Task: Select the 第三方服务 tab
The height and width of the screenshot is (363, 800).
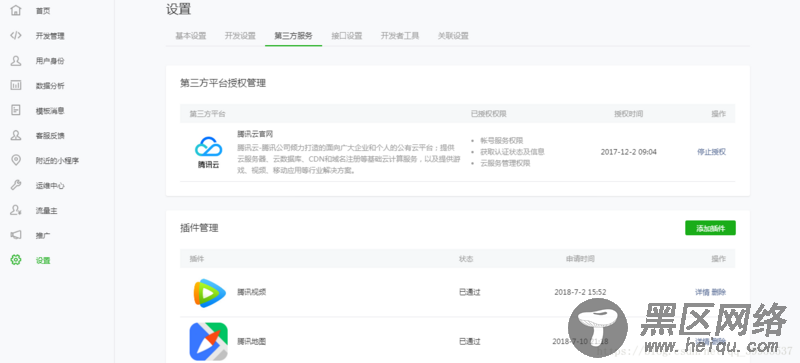Action: click(x=293, y=36)
